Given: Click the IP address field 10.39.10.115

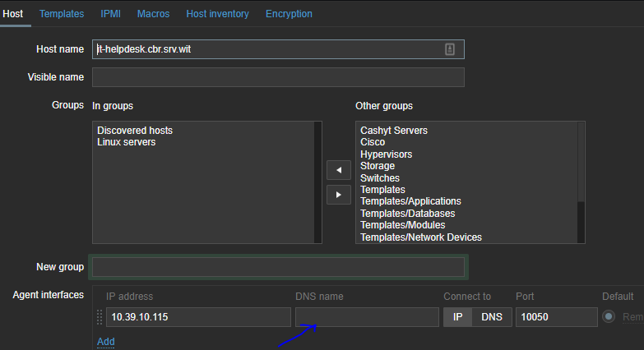Looking at the screenshot, I should [x=198, y=317].
